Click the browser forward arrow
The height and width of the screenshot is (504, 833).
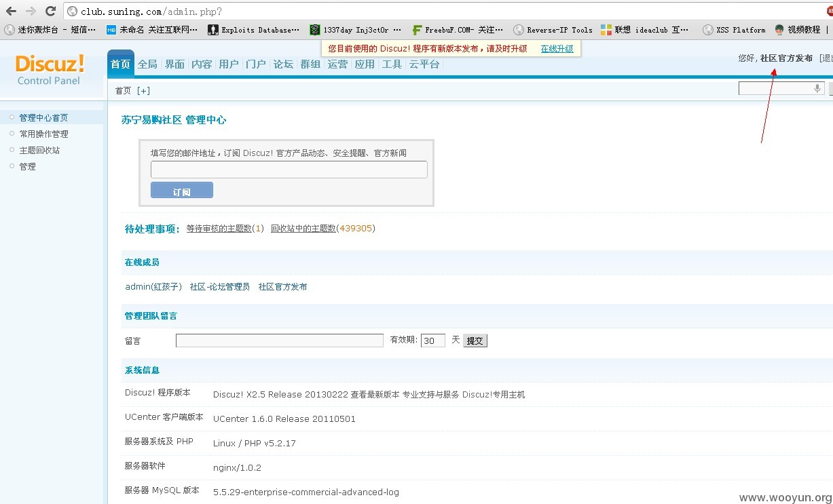tap(31, 11)
